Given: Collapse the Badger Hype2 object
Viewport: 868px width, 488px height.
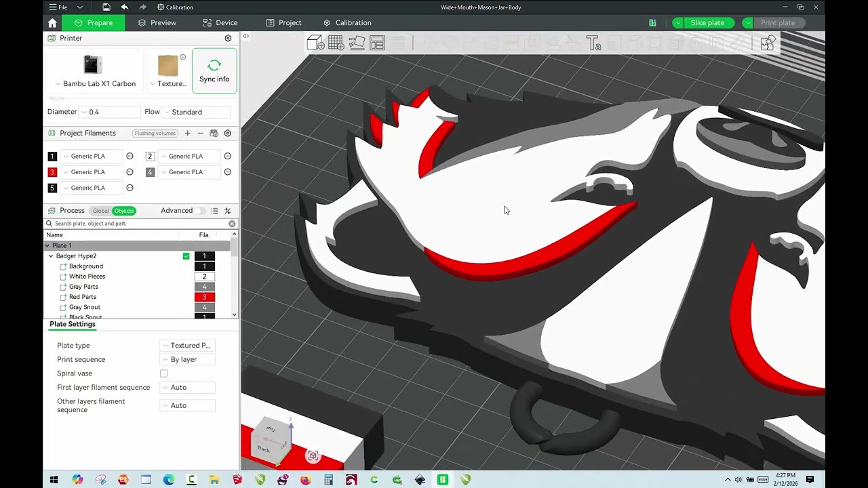Looking at the screenshot, I should 51,256.
